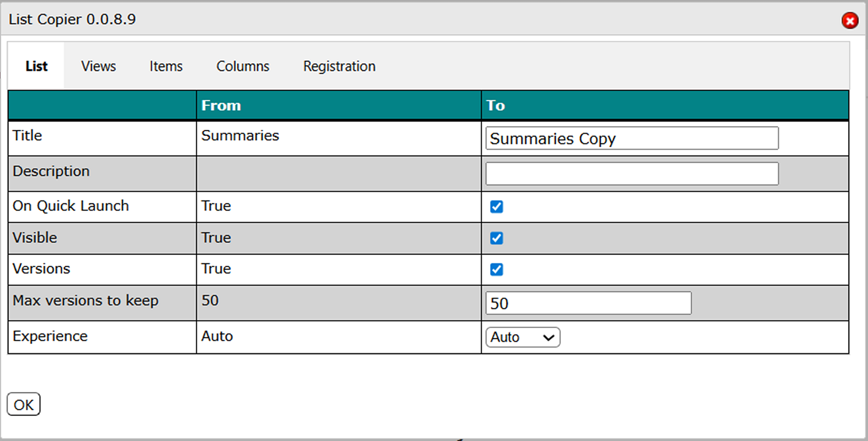Click the To column header
Image resolution: width=868 pixels, height=441 pixels.
[x=495, y=105]
